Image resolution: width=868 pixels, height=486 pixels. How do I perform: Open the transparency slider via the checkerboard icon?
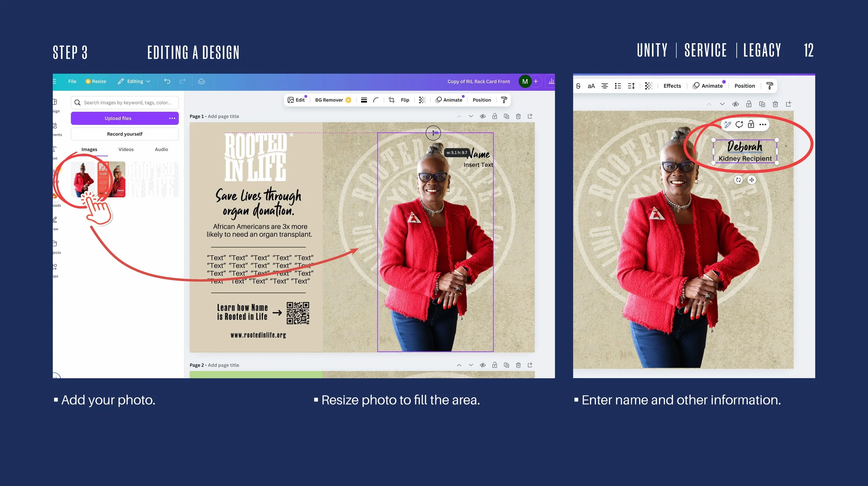(422, 100)
